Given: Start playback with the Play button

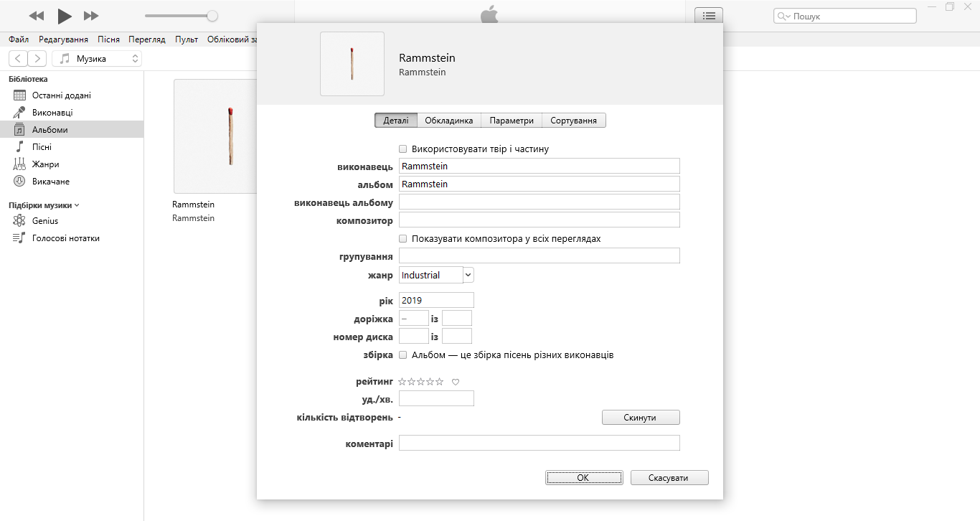Looking at the screenshot, I should coord(65,15).
